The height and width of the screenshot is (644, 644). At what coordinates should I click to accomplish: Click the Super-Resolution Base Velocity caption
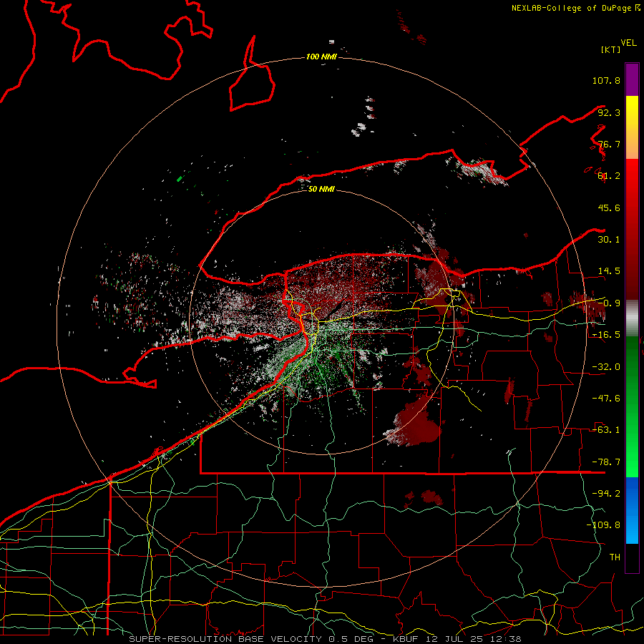coord(325,639)
